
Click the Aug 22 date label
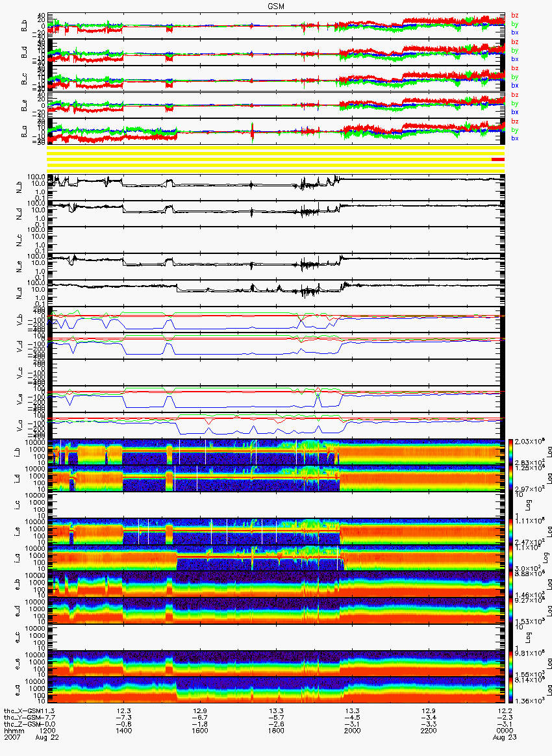click(47, 737)
